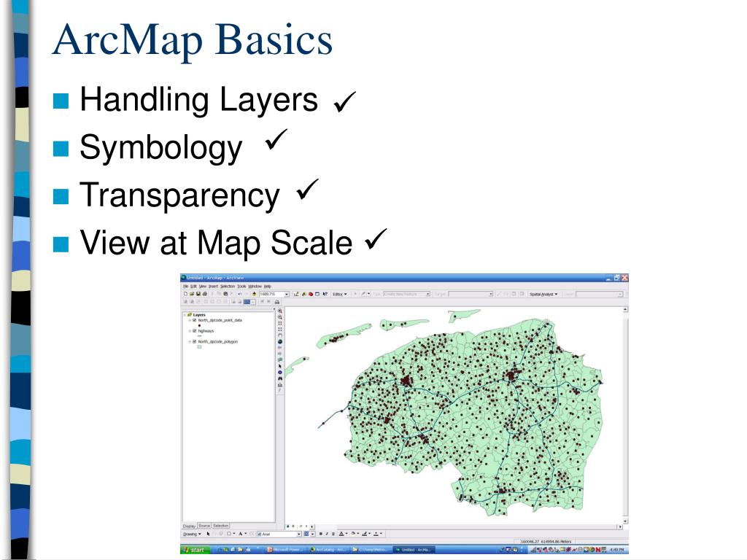The image size is (747, 560).
Task: Open the Selection menu
Action: (228, 286)
